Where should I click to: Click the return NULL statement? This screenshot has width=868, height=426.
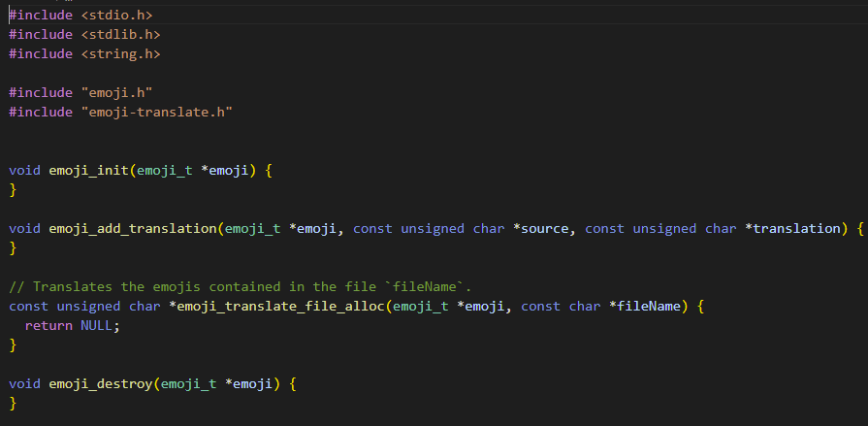pos(72,325)
